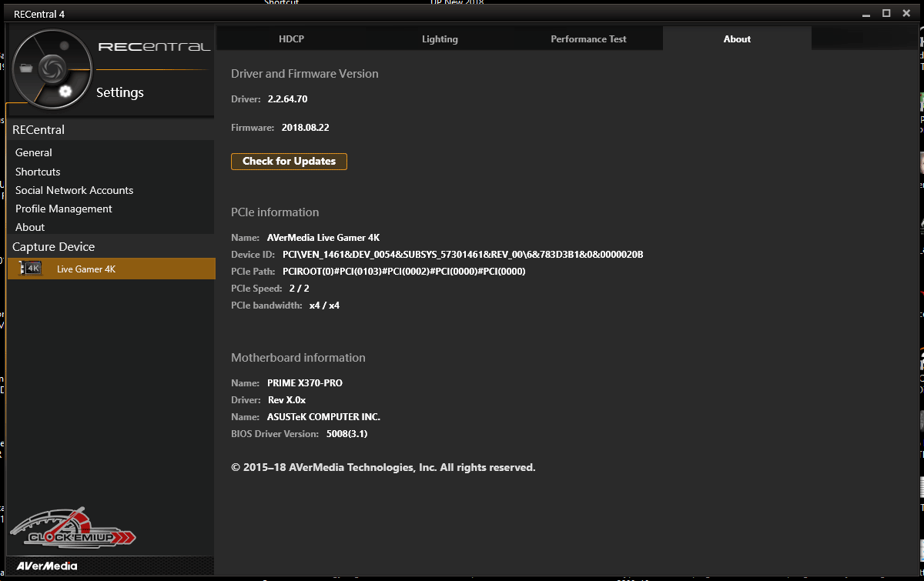Select the About item in the sidebar
Viewport: 924px width, 581px height.
coord(30,227)
